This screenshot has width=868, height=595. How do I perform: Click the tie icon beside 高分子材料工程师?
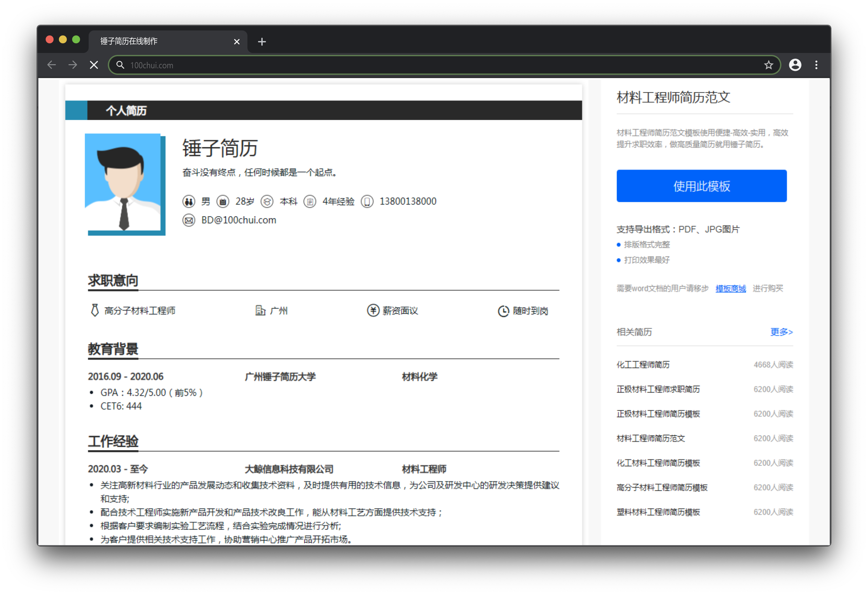[95, 310]
